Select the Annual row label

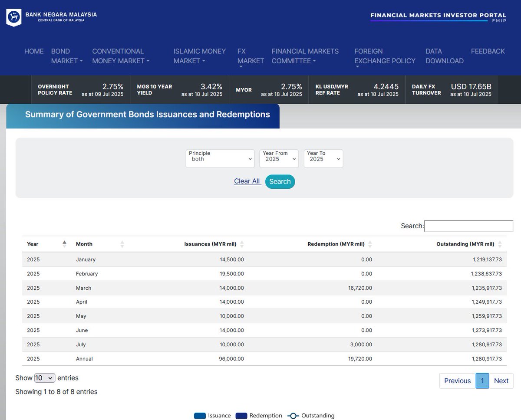coord(84,359)
